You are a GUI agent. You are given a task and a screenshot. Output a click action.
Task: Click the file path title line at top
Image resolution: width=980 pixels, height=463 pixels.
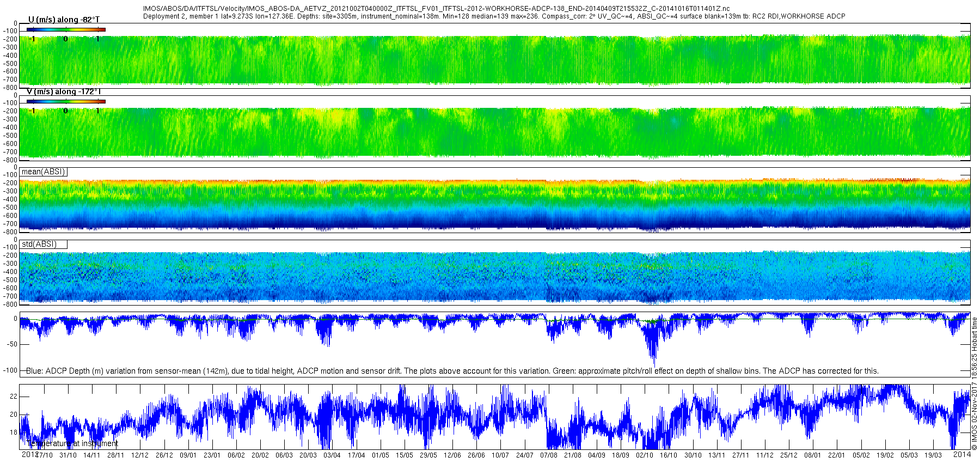click(436, 9)
